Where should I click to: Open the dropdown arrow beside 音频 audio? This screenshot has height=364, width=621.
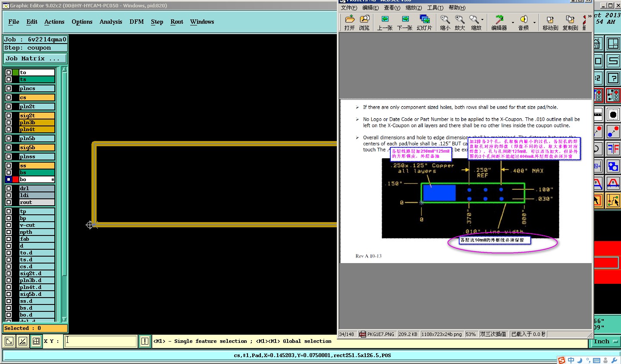tap(534, 22)
